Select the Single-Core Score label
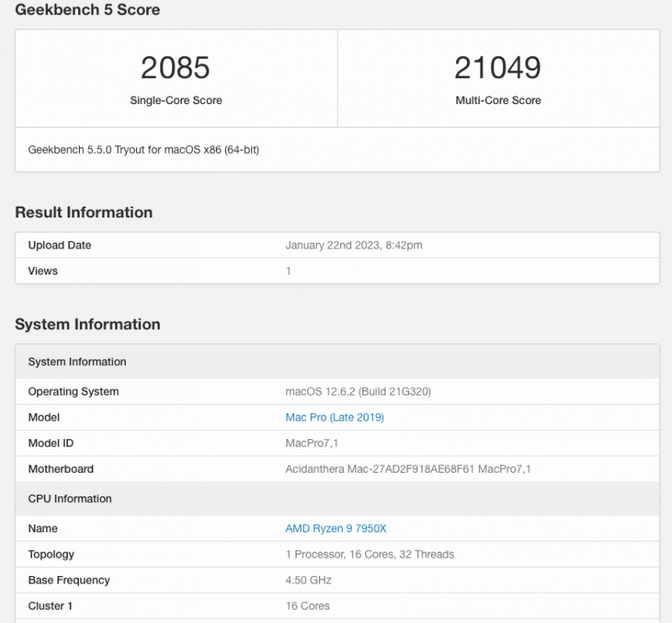The width and height of the screenshot is (672, 623). click(x=176, y=100)
